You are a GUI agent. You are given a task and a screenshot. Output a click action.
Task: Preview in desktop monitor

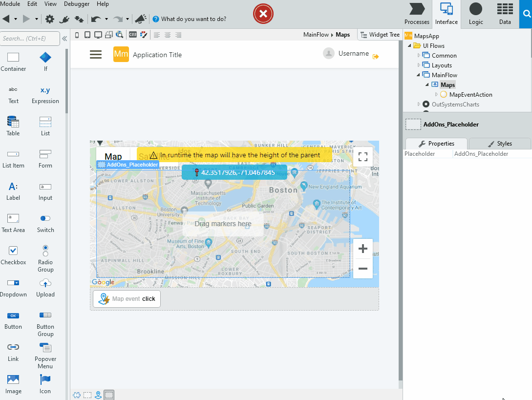coord(98,35)
